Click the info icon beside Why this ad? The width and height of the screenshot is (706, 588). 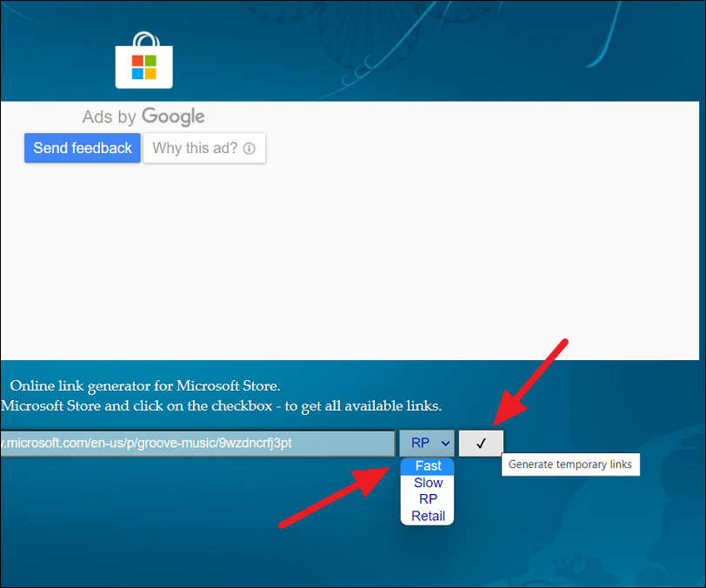point(249,148)
